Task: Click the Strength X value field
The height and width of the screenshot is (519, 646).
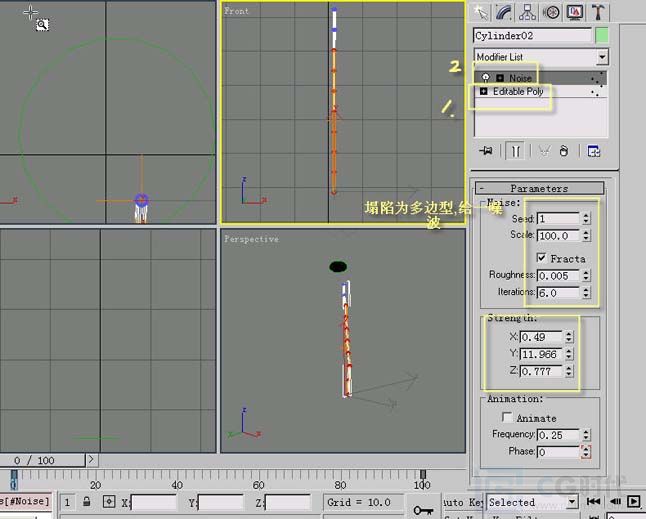Action: (x=541, y=337)
